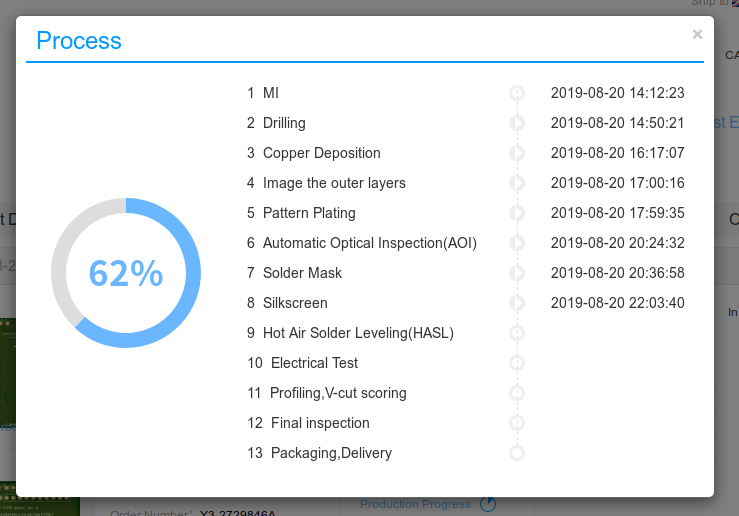Click the Silkscreen step status icon
739x516 pixels.
click(x=517, y=303)
